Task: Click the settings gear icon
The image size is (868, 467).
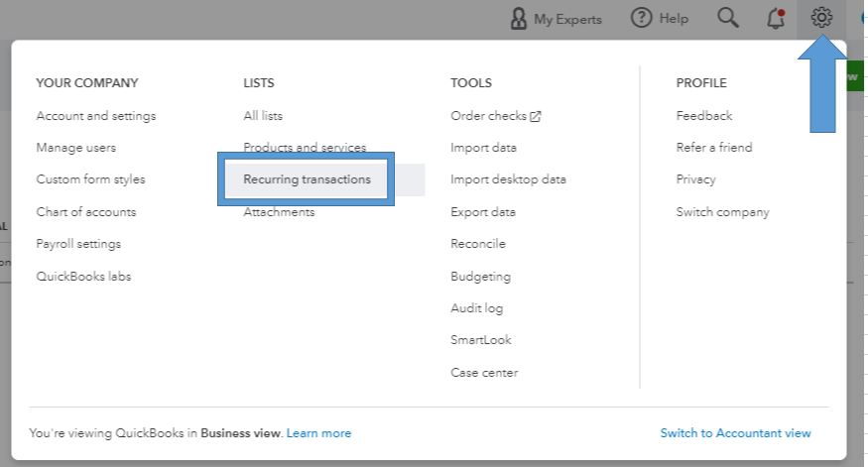Action: (821, 18)
